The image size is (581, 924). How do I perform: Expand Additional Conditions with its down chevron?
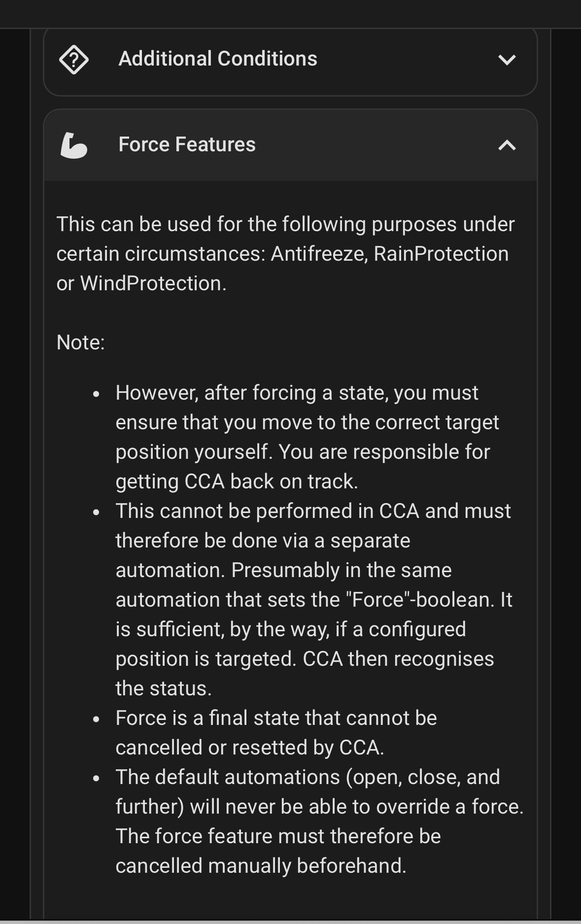[507, 60]
